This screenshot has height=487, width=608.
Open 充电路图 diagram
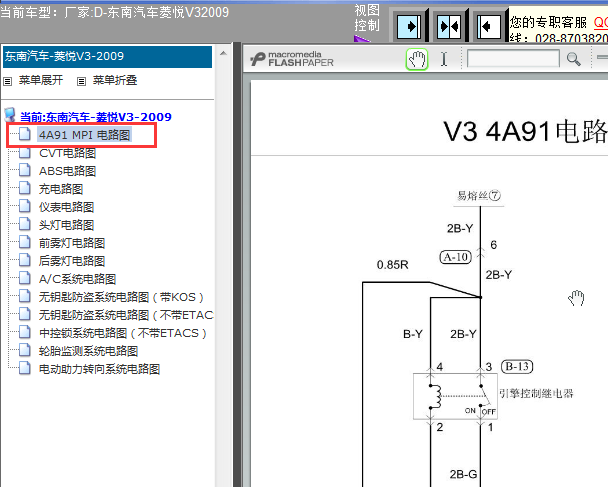pyautogui.click(x=61, y=189)
